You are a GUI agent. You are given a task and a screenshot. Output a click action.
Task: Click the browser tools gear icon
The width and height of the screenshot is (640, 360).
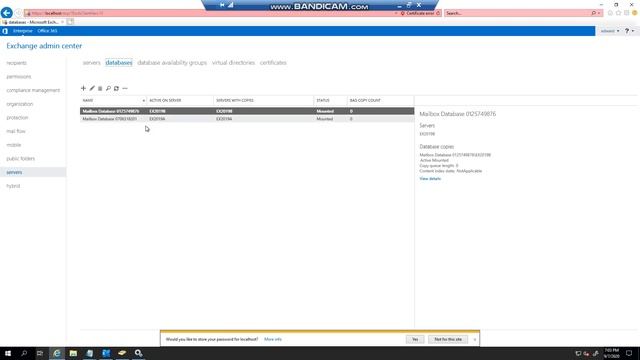click(x=627, y=13)
